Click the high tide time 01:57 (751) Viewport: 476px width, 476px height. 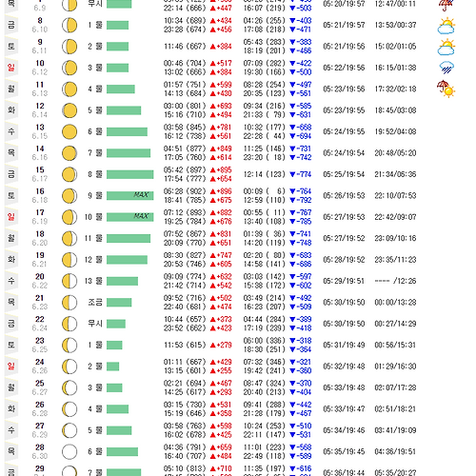[185, 85]
